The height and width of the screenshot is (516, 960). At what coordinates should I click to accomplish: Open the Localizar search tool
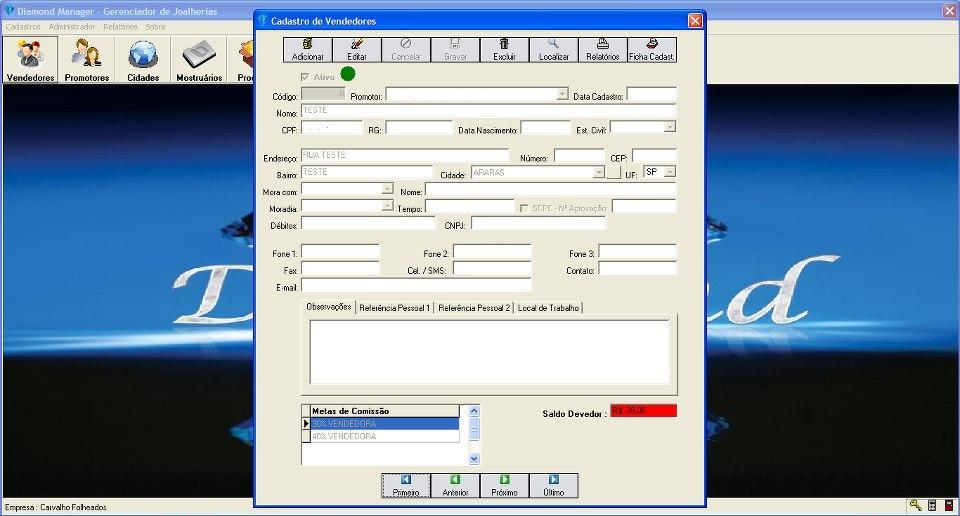point(553,50)
